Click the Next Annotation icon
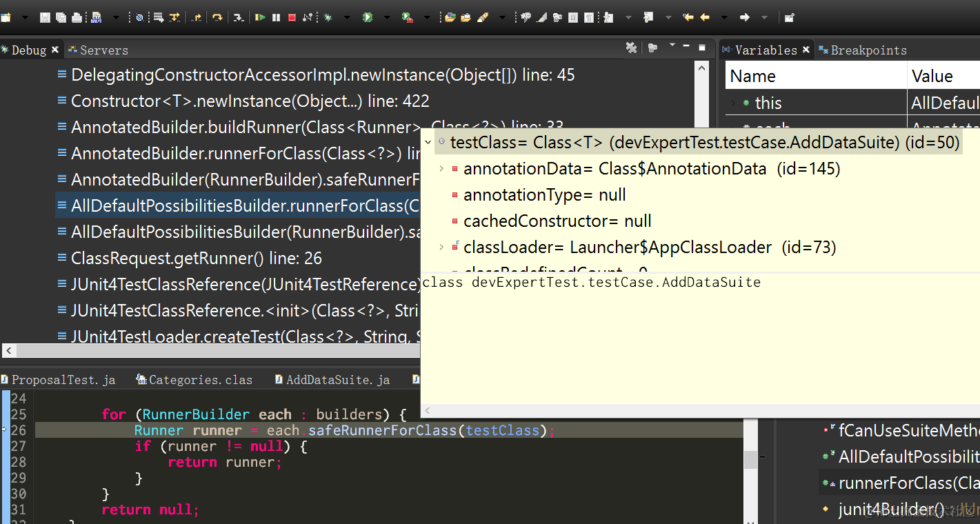This screenshot has height=524, width=980. click(608, 17)
